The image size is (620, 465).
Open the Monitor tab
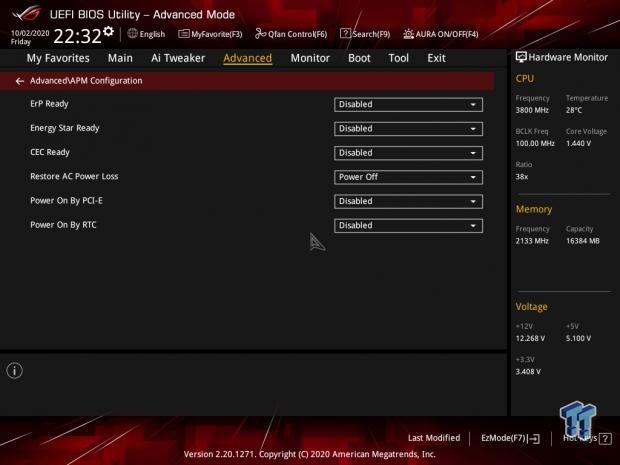tap(310, 58)
